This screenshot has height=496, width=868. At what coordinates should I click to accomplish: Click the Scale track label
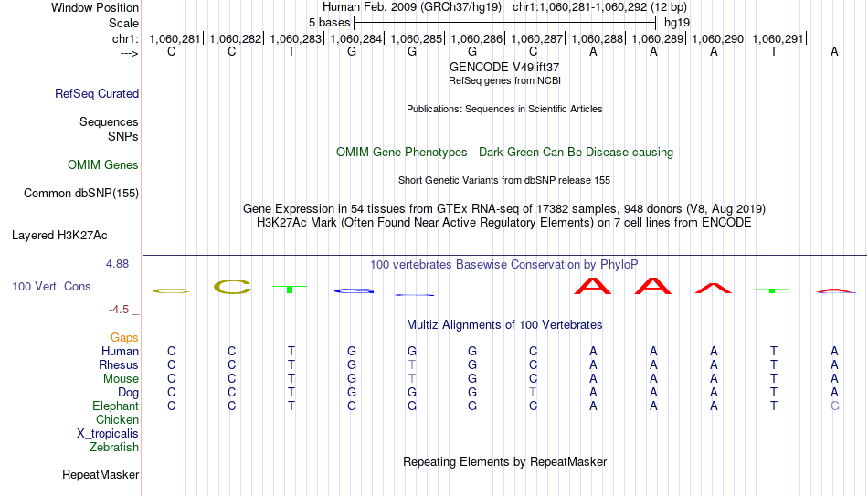[123, 23]
